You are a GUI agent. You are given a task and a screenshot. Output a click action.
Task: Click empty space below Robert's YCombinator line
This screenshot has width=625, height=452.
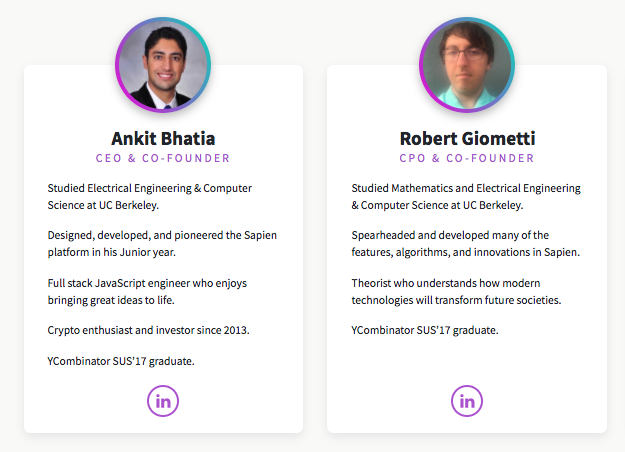coord(467,360)
